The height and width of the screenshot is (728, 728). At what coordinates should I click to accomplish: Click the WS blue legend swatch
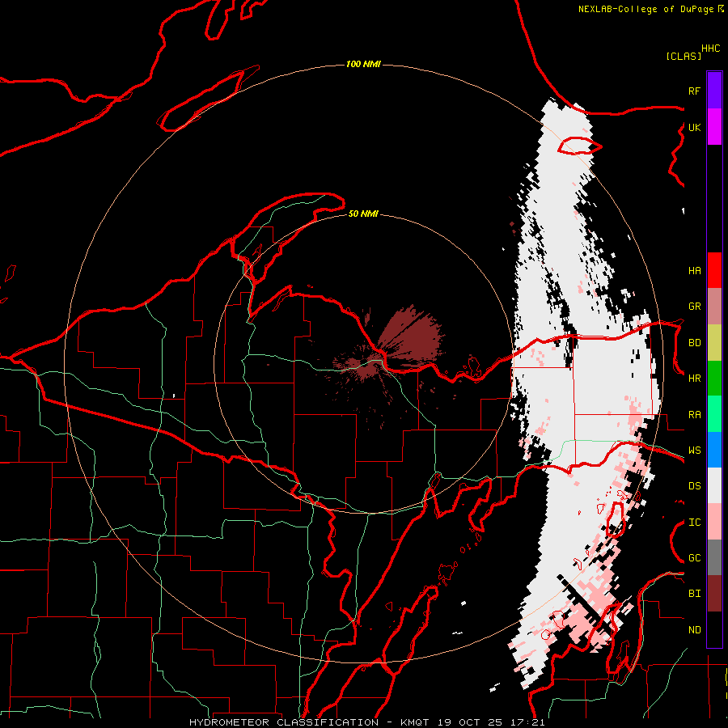click(714, 450)
